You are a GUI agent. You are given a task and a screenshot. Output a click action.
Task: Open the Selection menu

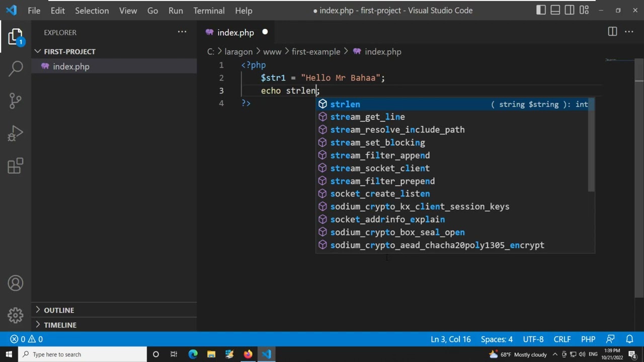pyautogui.click(x=92, y=11)
